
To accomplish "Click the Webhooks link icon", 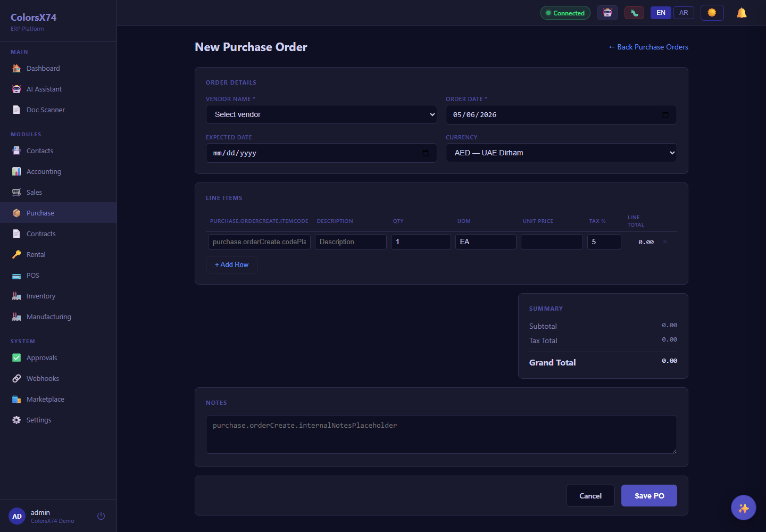I will [16, 379].
